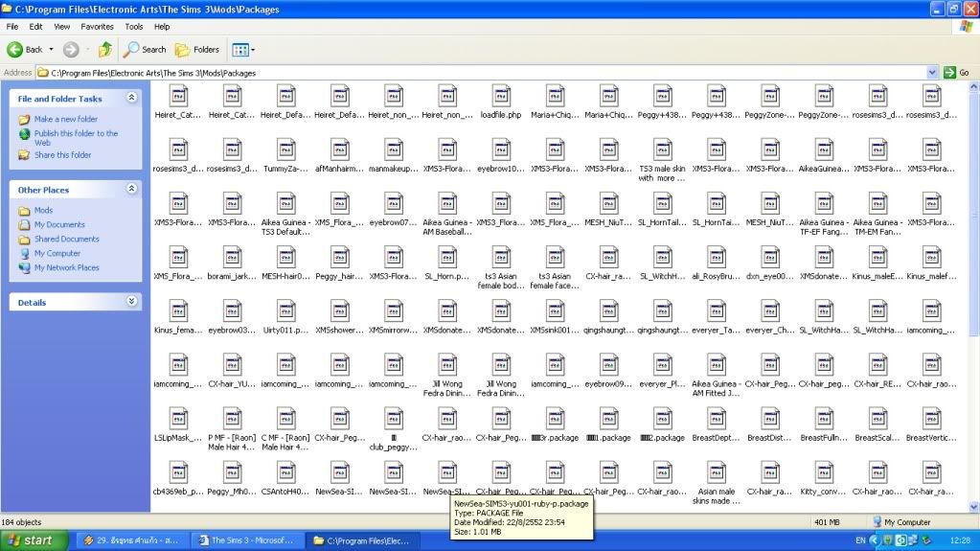Open the Favorites menu
The width and height of the screenshot is (980, 551).
pos(97,27)
